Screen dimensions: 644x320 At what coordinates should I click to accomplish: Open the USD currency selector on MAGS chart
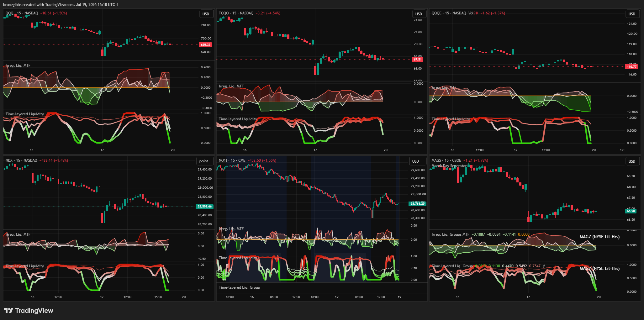pos(632,161)
